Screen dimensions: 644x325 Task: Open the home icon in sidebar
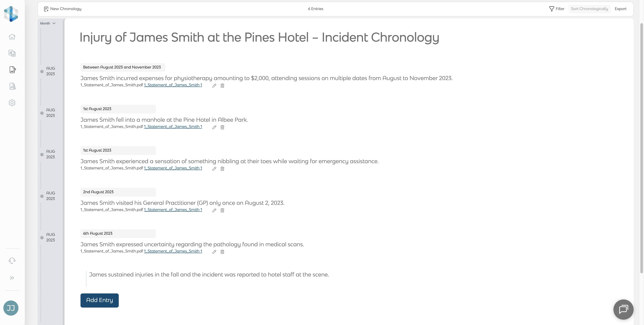pyautogui.click(x=12, y=37)
